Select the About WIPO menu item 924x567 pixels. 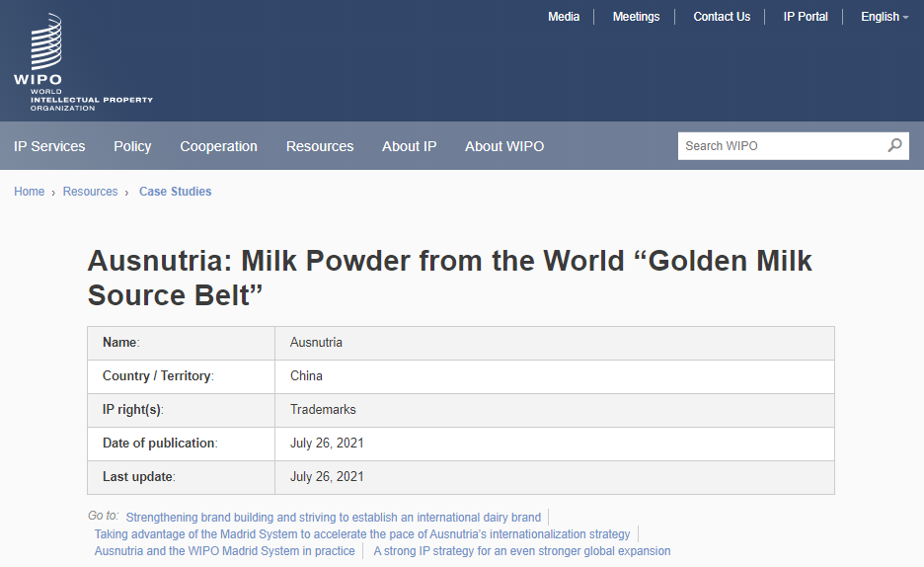pyautogui.click(x=504, y=146)
